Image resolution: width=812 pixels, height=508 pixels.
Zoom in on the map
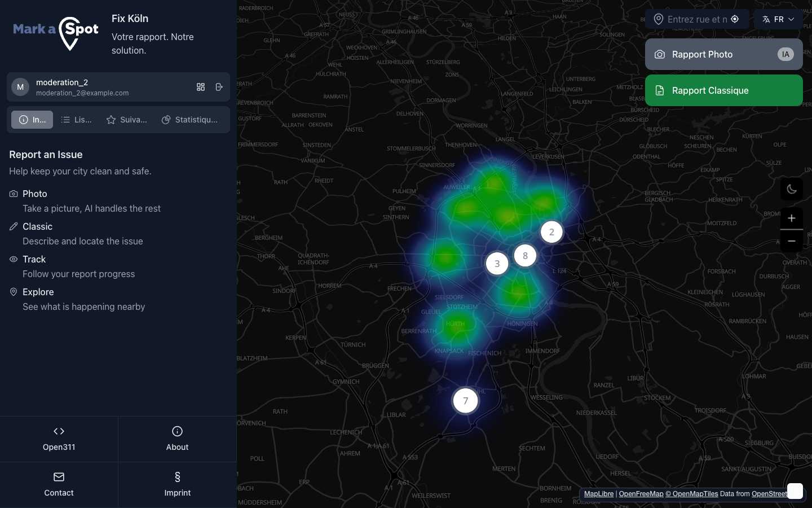coord(791,218)
